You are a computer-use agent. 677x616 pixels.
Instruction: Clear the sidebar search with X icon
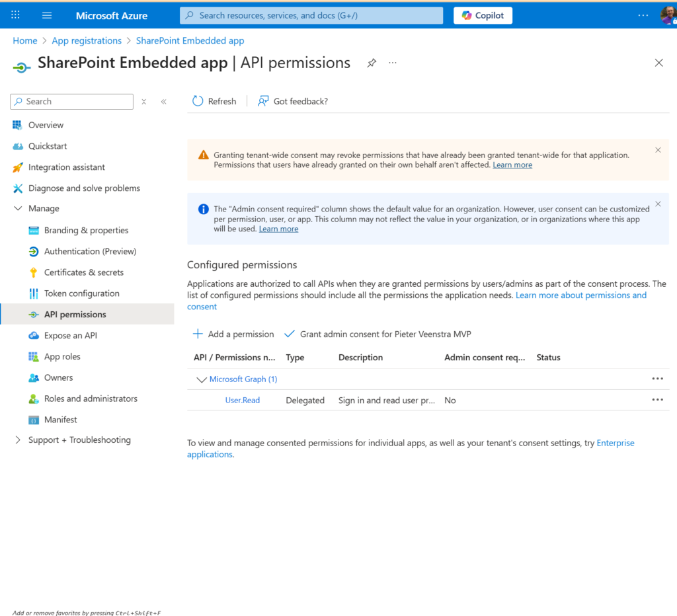(143, 102)
